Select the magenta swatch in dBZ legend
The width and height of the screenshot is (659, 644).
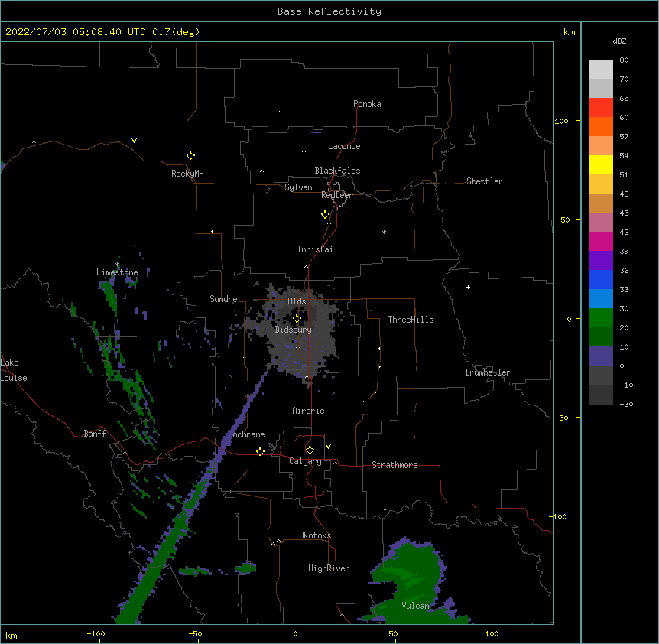pyautogui.click(x=601, y=241)
